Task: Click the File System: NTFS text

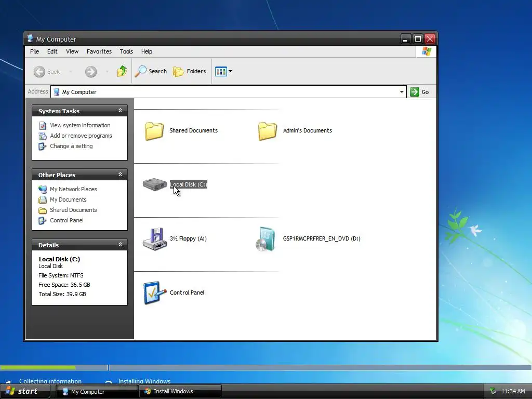Action: [x=61, y=275]
